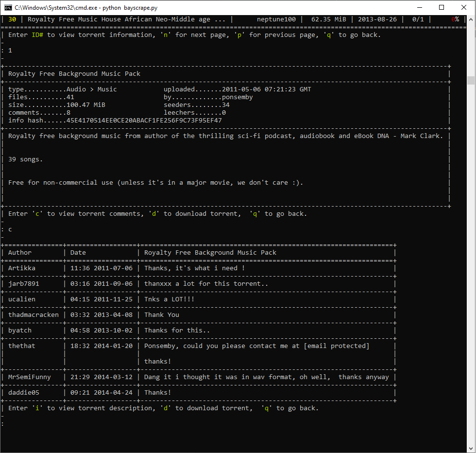Click the comment about wav format
Image resolution: width=476 pixels, height=453 pixels.
coord(267,377)
